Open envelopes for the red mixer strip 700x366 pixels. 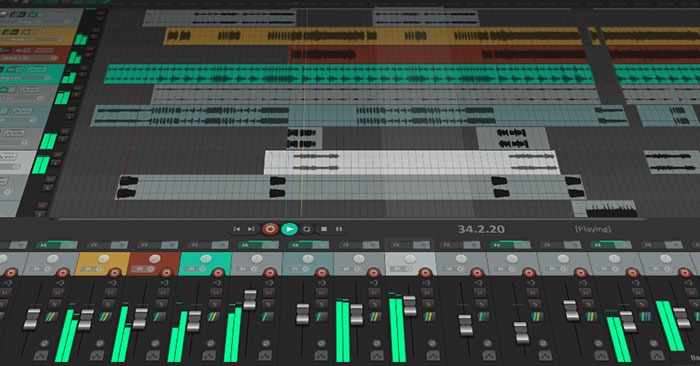pos(153,356)
